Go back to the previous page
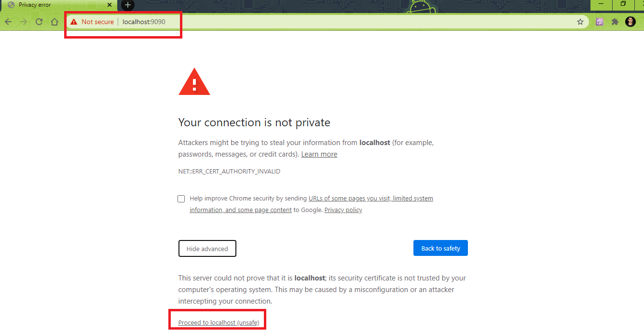The height and width of the screenshot is (333, 644). [8, 22]
